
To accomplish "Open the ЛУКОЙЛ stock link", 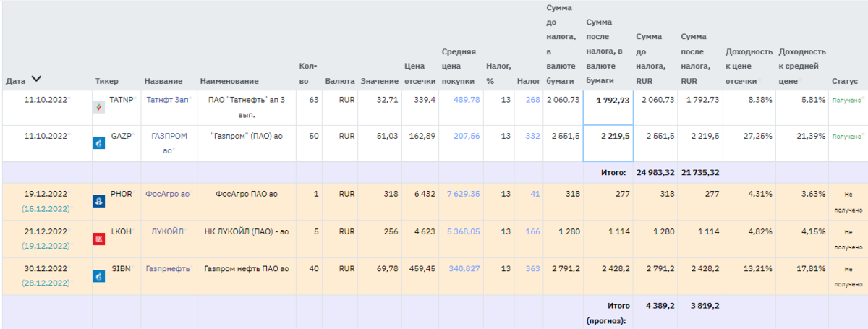I will point(167,231).
